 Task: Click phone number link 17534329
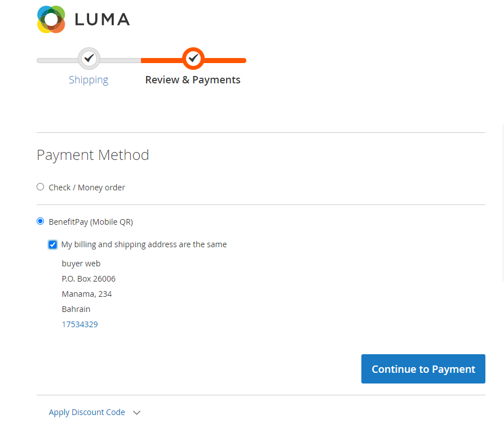(x=79, y=324)
